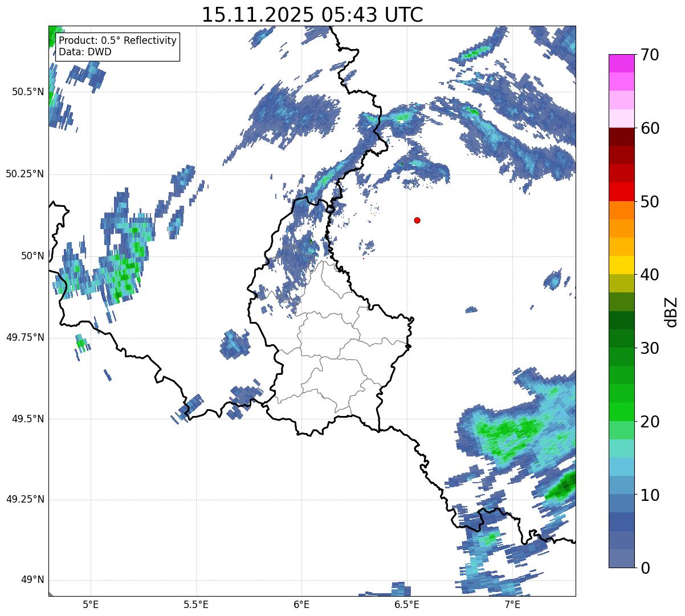This screenshot has width=685, height=616.
Task: Click the 49.25°N latitude label
Action: 25,499
